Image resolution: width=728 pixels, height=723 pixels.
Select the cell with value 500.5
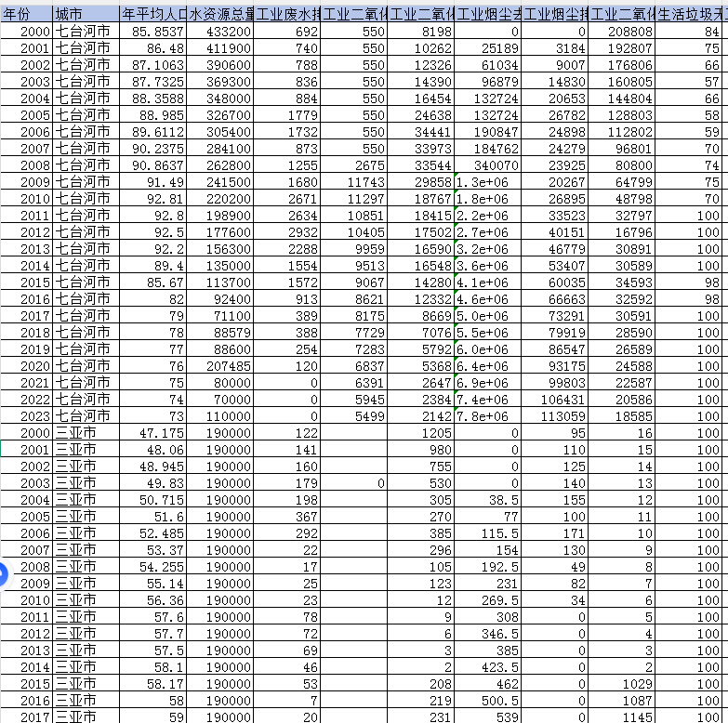[489, 699]
